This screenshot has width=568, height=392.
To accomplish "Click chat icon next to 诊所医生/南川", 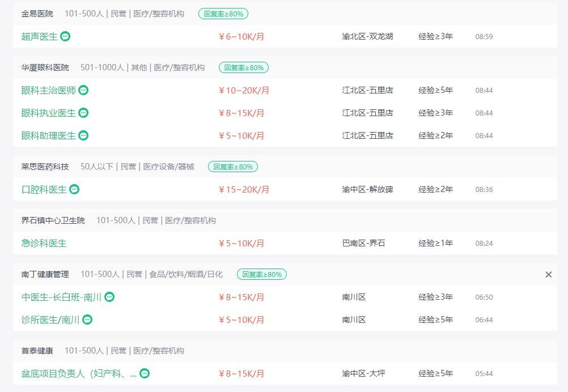I will pos(87,319).
